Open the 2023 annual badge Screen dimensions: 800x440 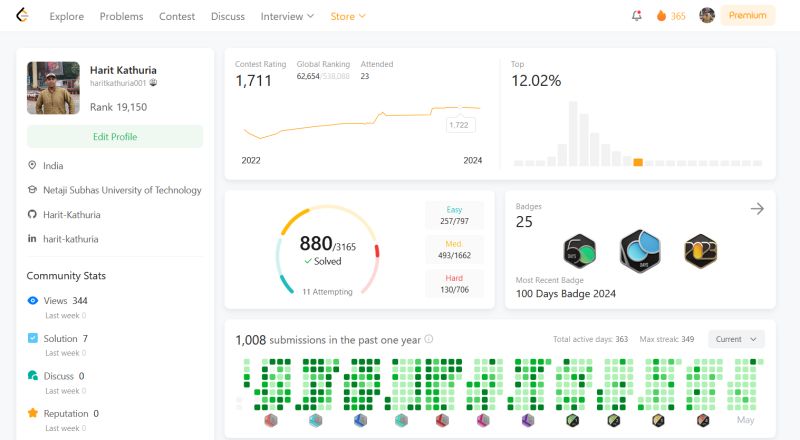click(701, 251)
